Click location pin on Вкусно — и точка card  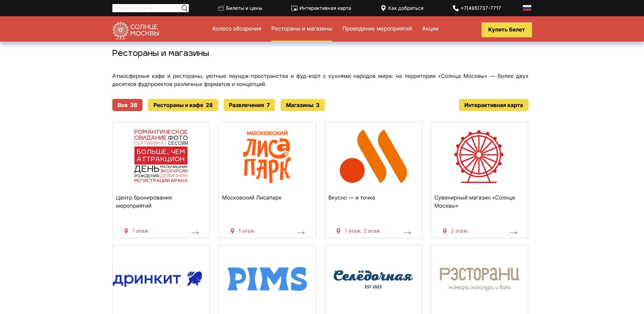(x=338, y=231)
